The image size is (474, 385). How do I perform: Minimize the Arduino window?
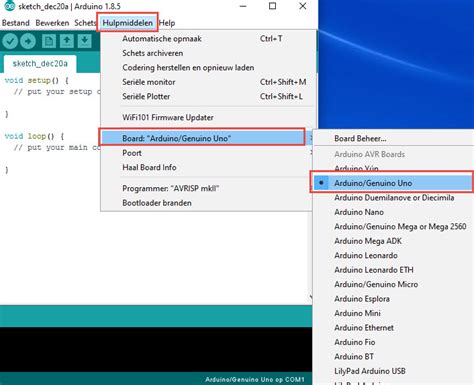point(243,6)
